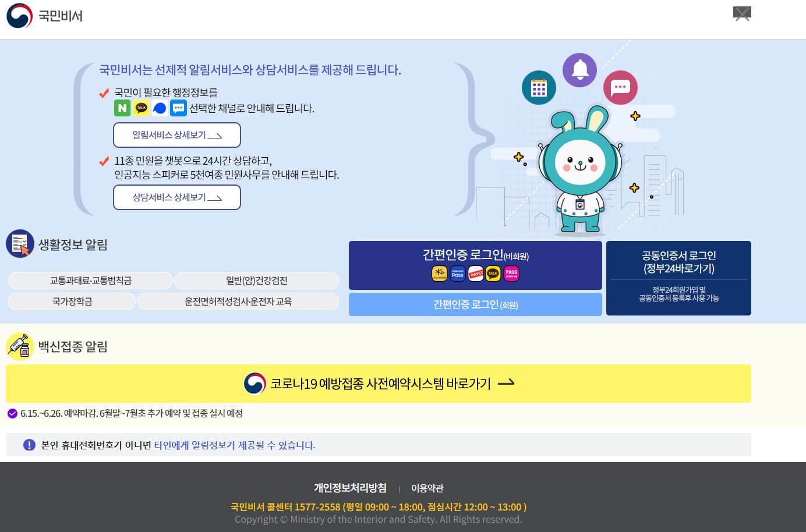Click the Samsung Pass icon

click(x=458, y=273)
